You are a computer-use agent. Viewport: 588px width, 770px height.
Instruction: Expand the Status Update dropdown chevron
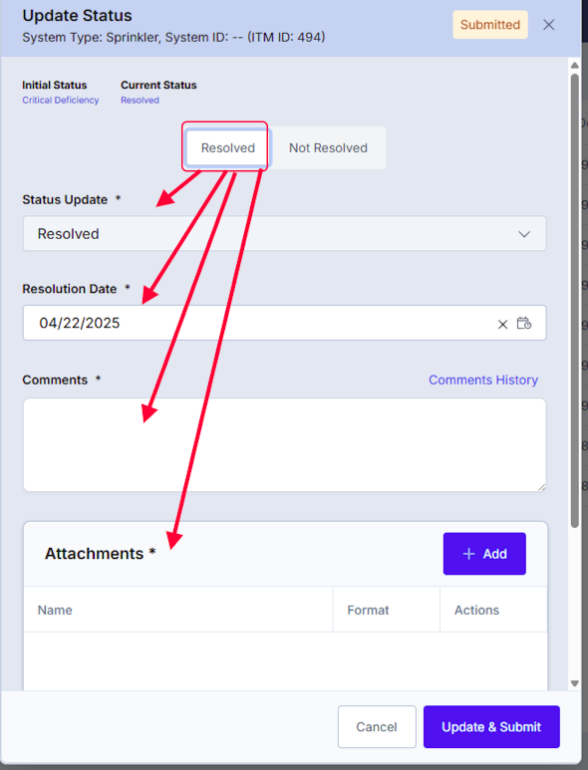point(524,234)
